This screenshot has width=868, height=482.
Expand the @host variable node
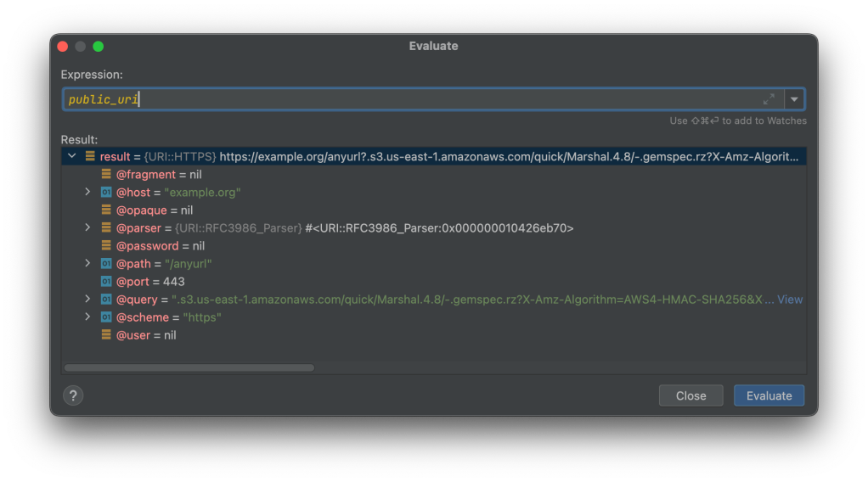click(87, 193)
